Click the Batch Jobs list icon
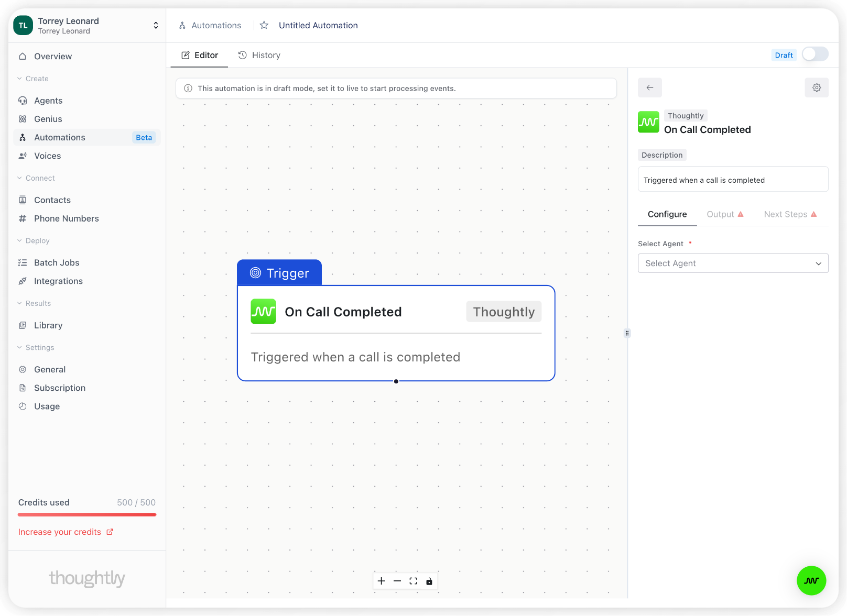This screenshot has height=616, width=847. click(23, 262)
